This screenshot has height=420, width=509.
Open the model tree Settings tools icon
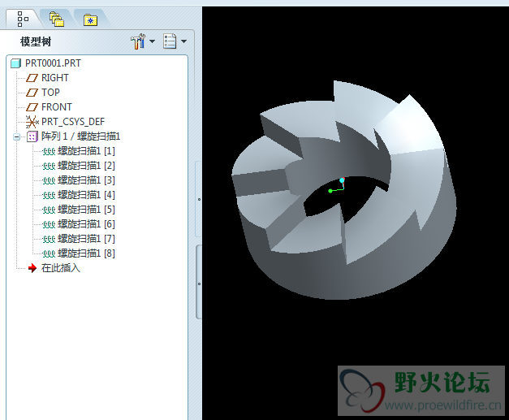coord(138,41)
